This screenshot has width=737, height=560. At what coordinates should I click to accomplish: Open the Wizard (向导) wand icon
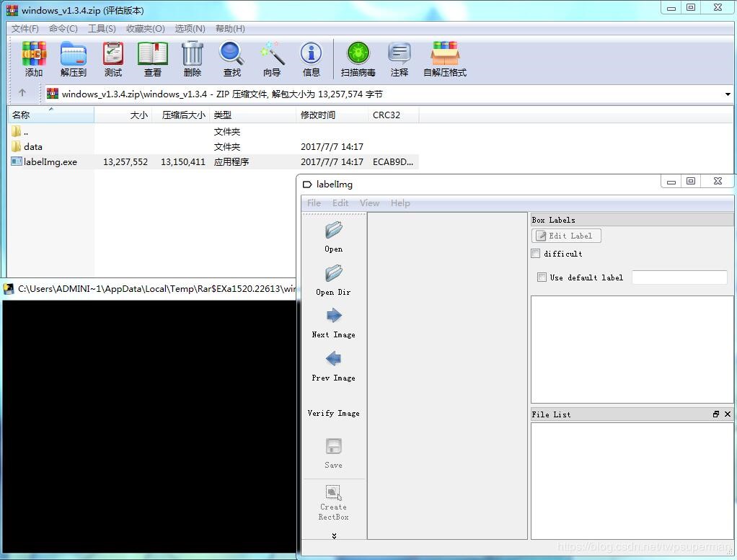[272, 55]
